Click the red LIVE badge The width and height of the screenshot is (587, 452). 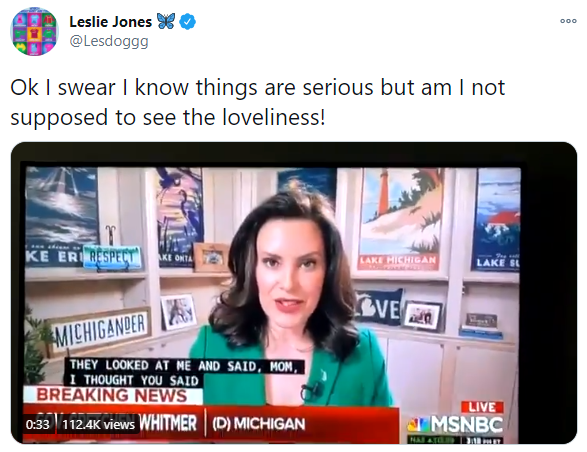click(482, 407)
